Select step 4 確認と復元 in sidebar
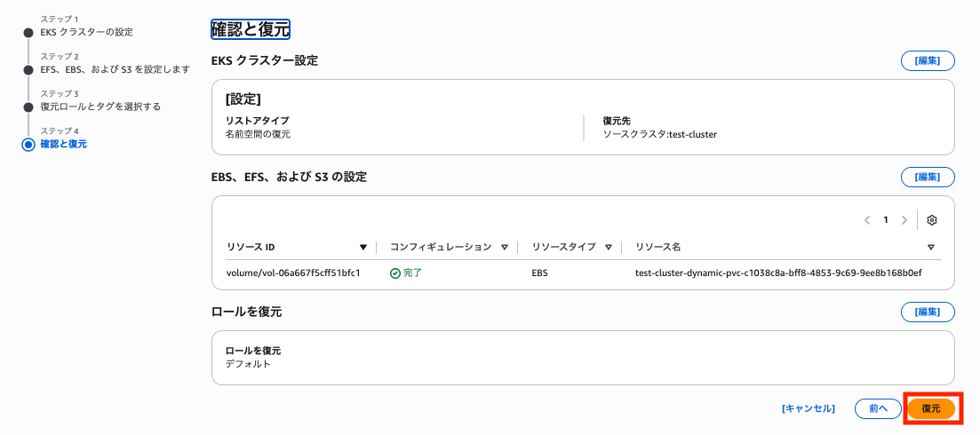Image resolution: width=980 pixels, height=435 pixels. tap(63, 144)
